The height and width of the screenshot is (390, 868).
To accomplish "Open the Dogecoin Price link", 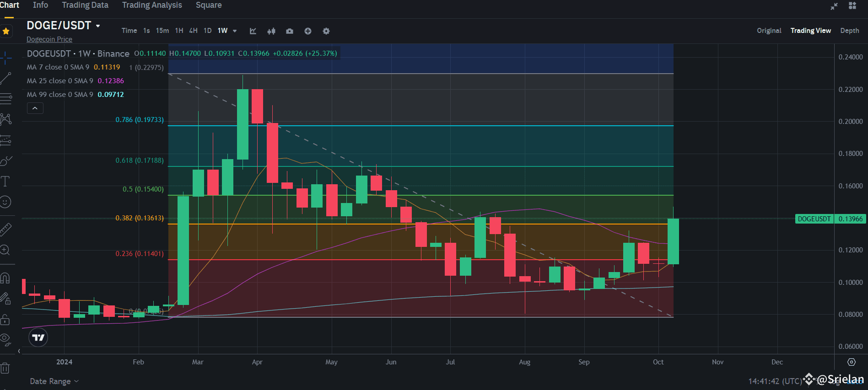I will point(49,39).
